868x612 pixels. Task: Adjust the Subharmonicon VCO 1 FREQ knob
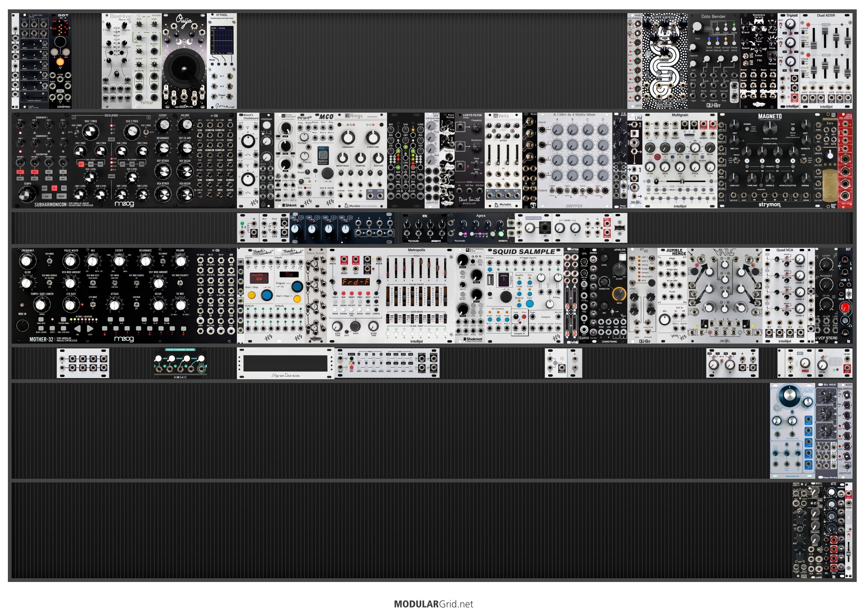[90, 132]
